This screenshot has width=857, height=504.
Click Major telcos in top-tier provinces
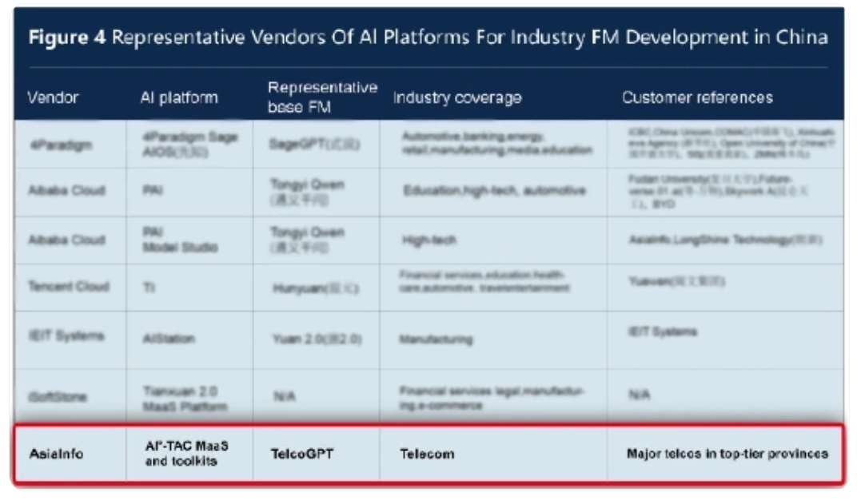coord(727,454)
